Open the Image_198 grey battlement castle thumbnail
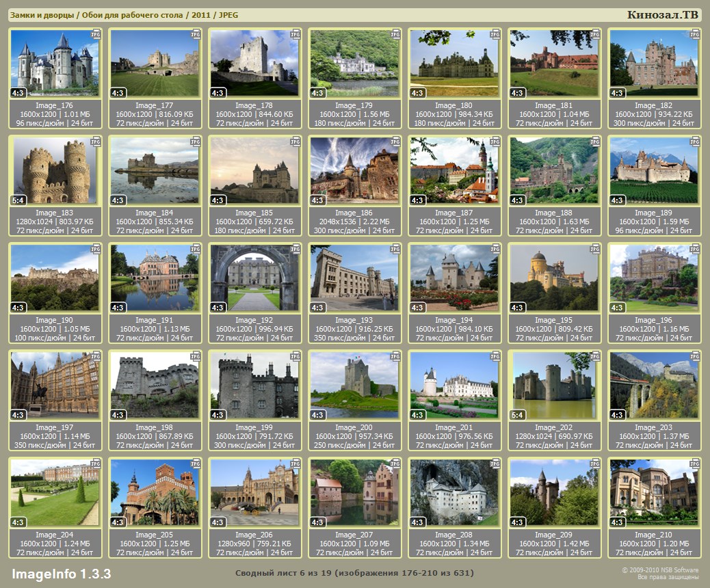The image size is (710, 588). coord(155,385)
